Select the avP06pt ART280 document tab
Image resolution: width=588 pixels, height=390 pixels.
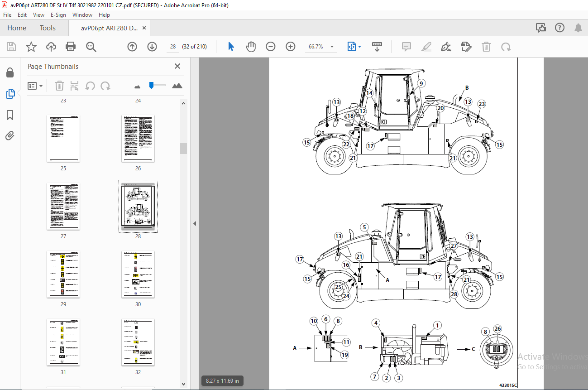coord(109,28)
